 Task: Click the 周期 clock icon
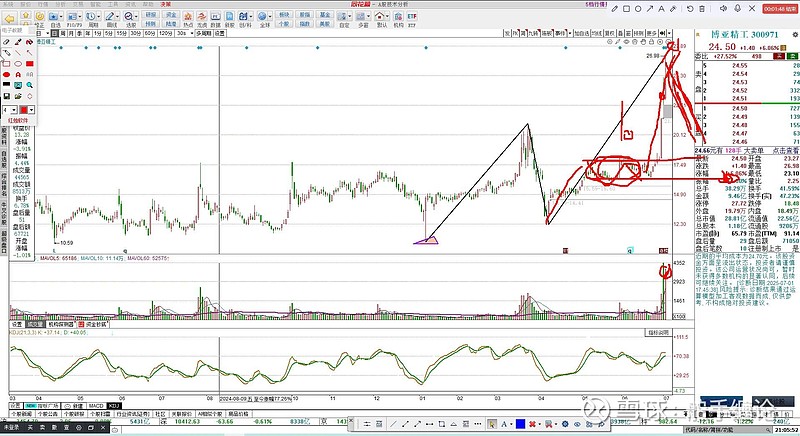tap(90, 16)
